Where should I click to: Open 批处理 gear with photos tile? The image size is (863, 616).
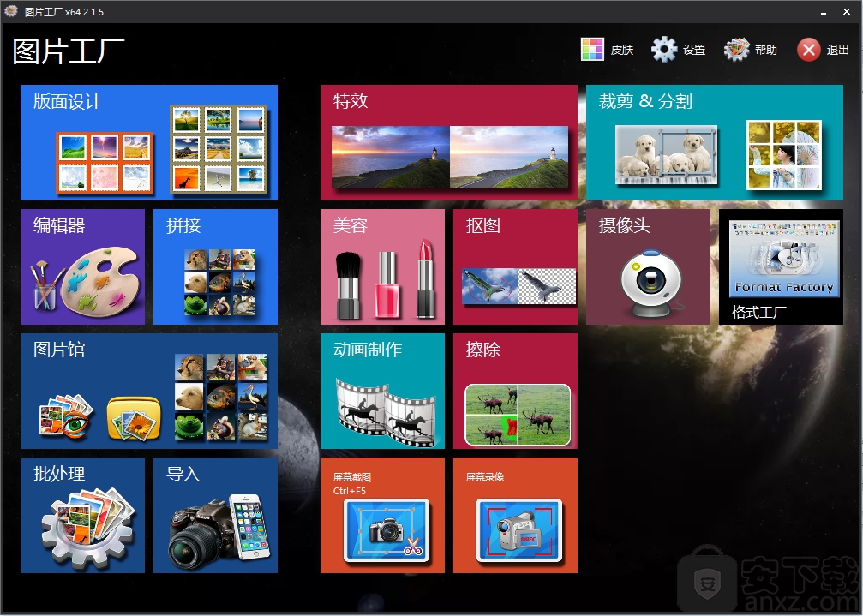[x=82, y=516]
